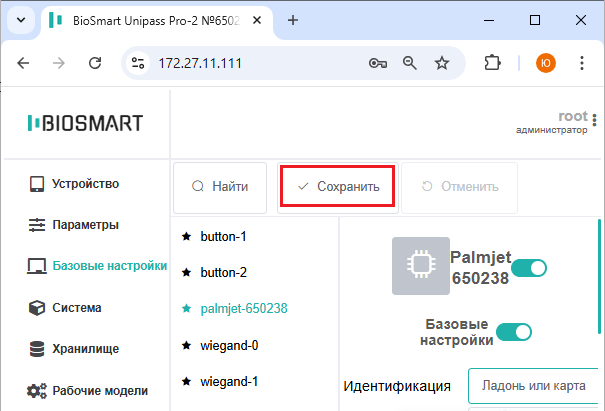This screenshot has width=605, height=411.
Task: Toggle the Базовые настройки switch
Action: (x=514, y=332)
